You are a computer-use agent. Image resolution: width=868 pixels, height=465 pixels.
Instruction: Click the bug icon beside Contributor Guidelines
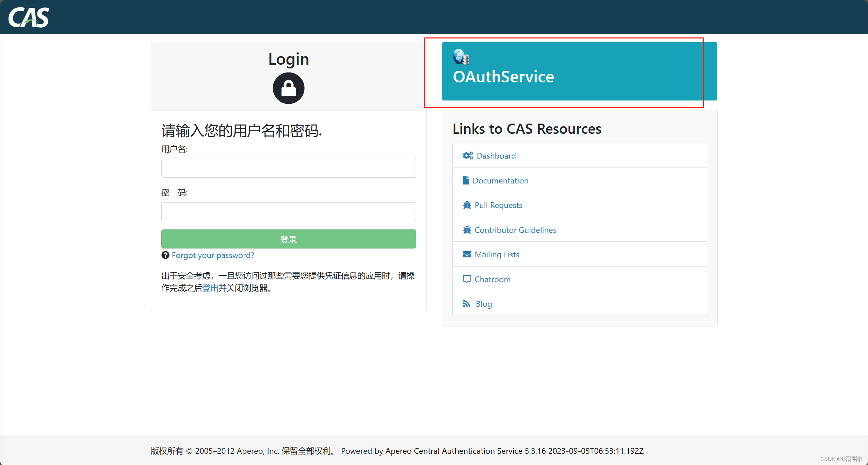point(467,230)
